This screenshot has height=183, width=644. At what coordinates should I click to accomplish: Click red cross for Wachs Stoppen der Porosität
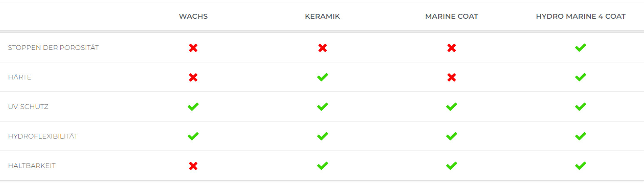pyautogui.click(x=193, y=48)
